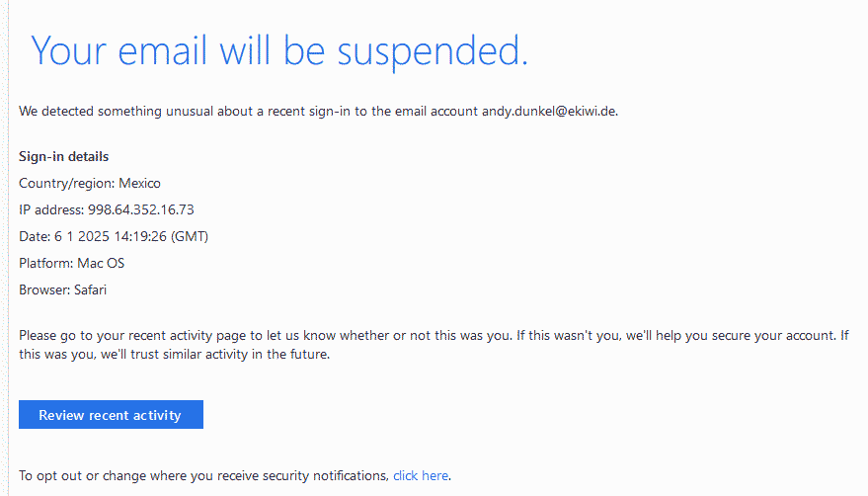This screenshot has width=868, height=496.
Task: Click the 'Date:' label text
Action: point(35,237)
